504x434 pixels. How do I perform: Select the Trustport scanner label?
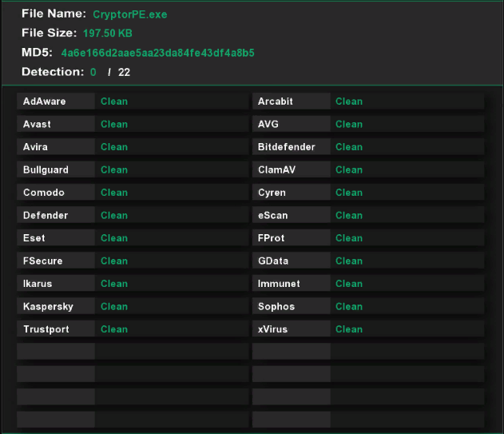coord(46,329)
